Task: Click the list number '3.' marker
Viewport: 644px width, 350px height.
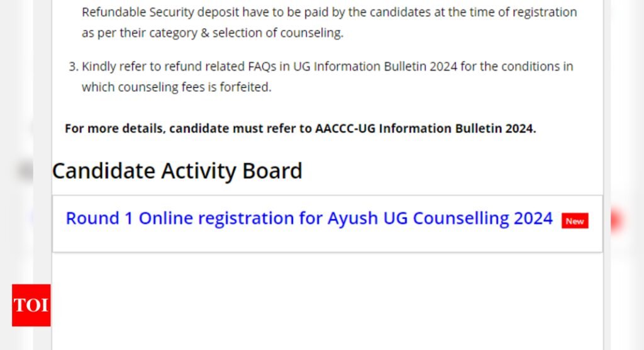Action: pyautogui.click(x=73, y=67)
